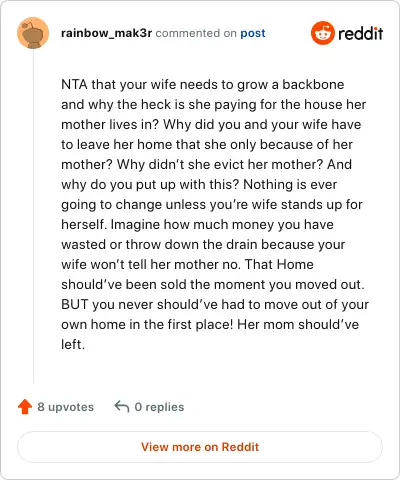400x480 pixels.
Task: Click the orange upvote arrow
Action: point(25,407)
